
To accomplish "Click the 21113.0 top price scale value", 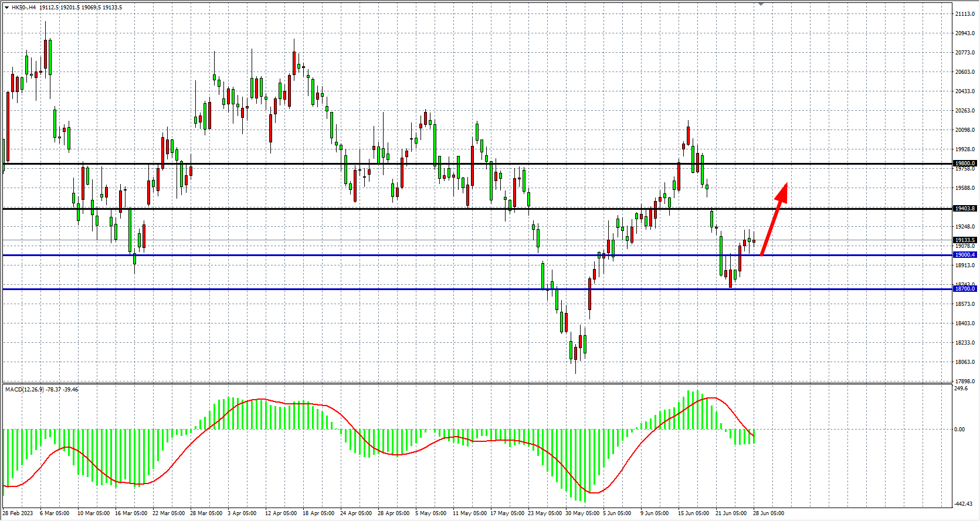I will point(965,14).
